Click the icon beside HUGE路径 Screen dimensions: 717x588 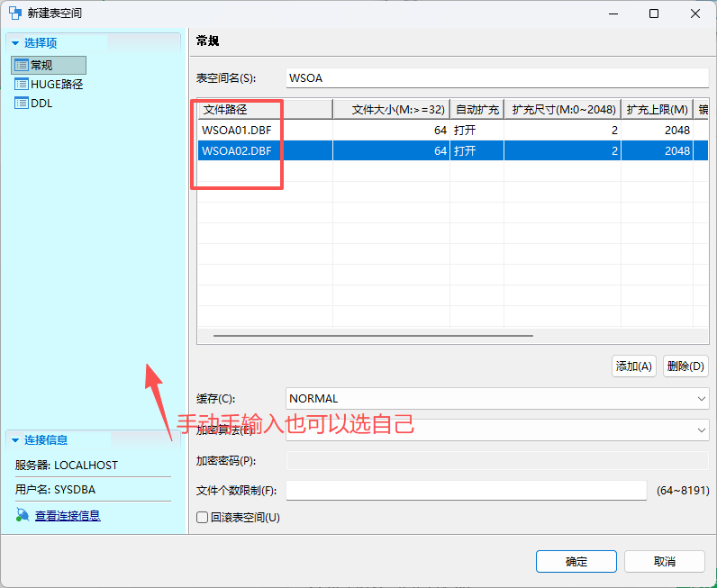point(22,84)
